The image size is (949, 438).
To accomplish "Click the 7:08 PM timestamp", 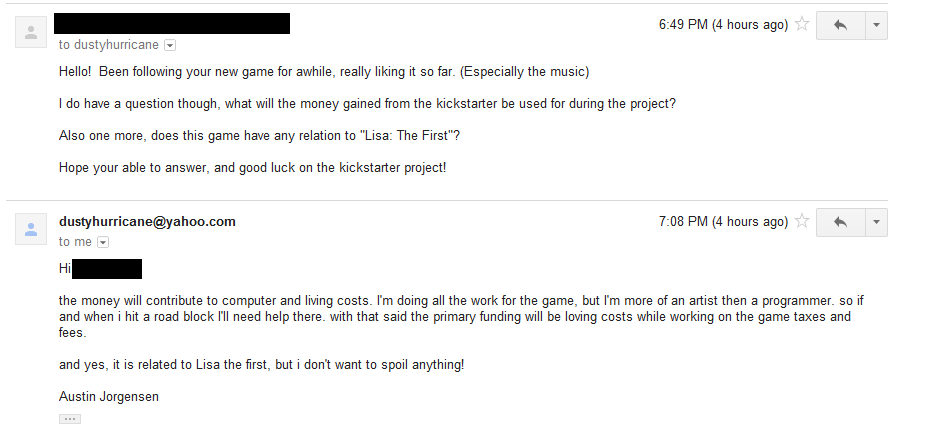I will [723, 221].
